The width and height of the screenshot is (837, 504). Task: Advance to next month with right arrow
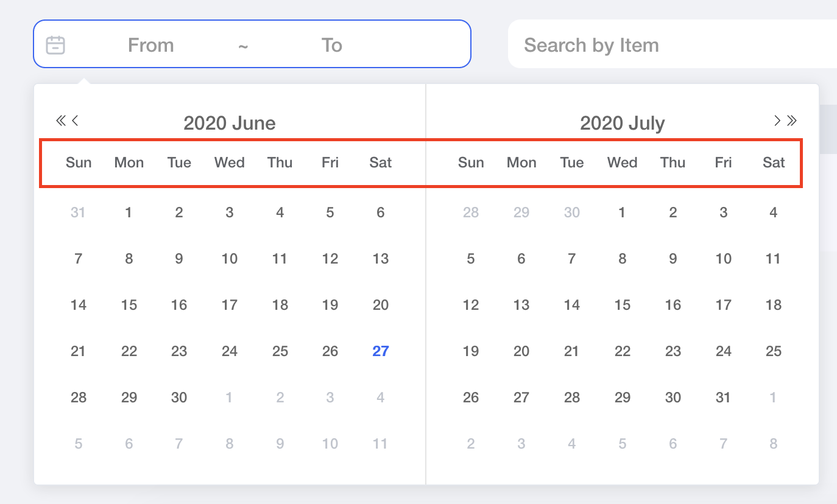click(x=777, y=121)
